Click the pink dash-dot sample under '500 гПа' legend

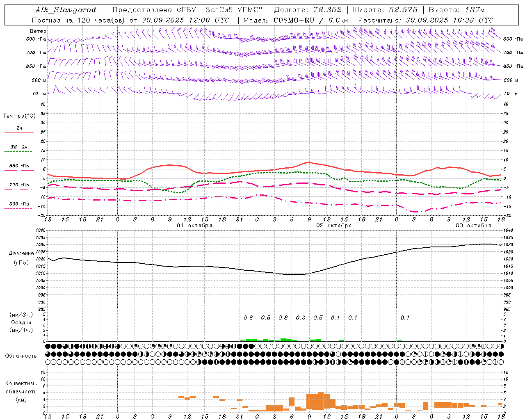click(x=19, y=208)
